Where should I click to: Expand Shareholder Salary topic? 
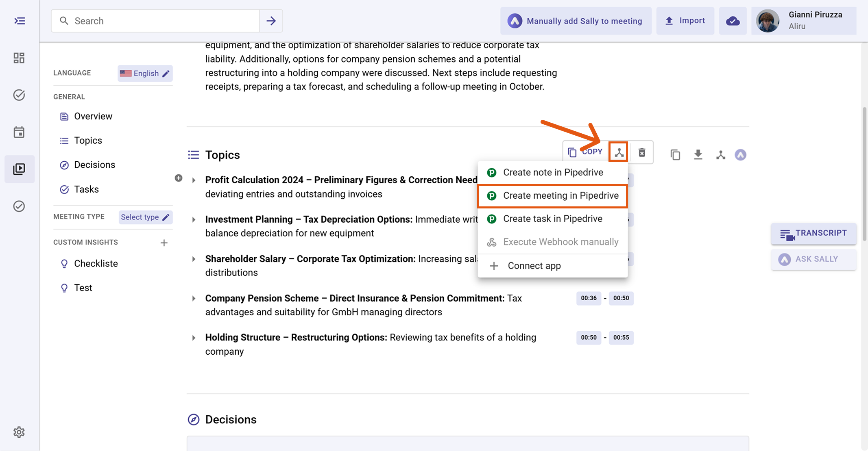[x=194, y=259]
